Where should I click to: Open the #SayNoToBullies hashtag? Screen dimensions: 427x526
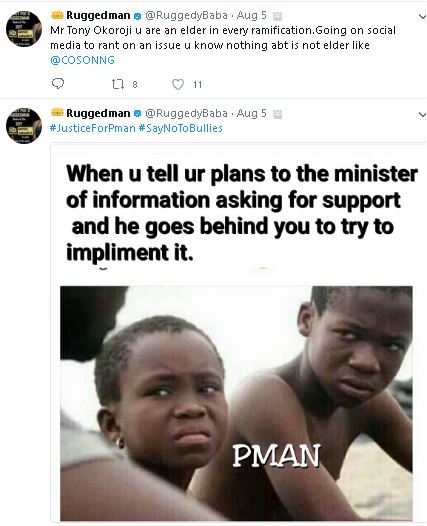(x=180, y=128)
